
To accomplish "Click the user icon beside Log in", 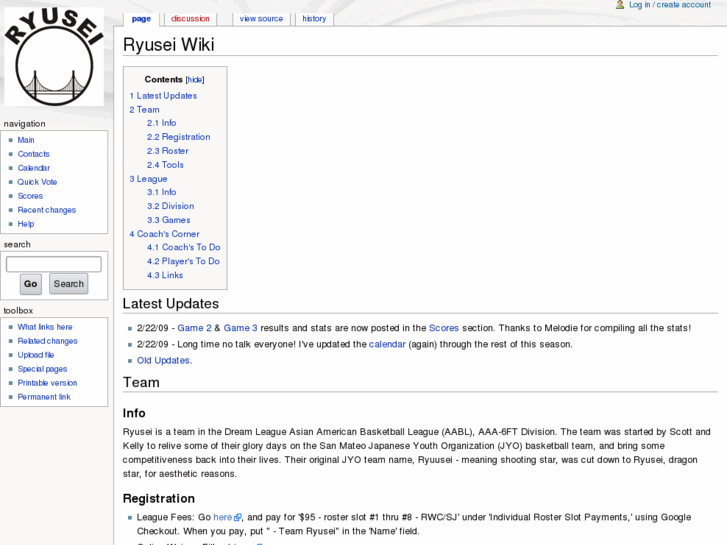I will (x=620, y=5).
